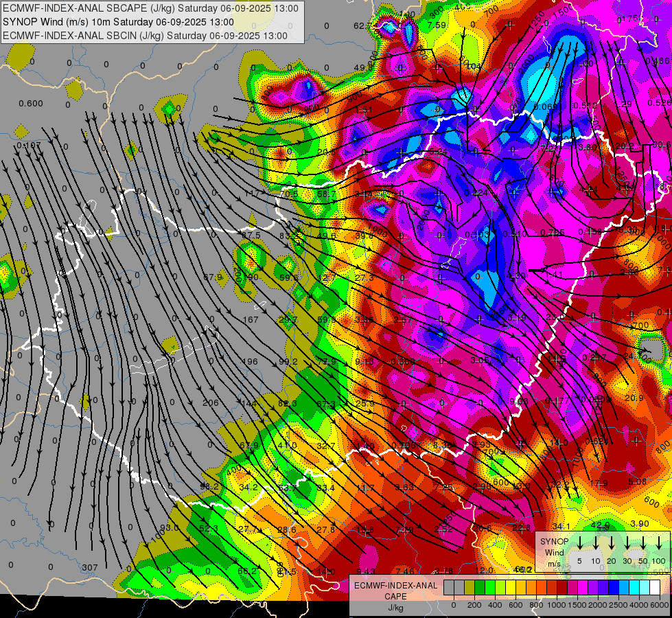
Task: Click the CIN value '34.1' on map
Action: click(x=561, y=526)
